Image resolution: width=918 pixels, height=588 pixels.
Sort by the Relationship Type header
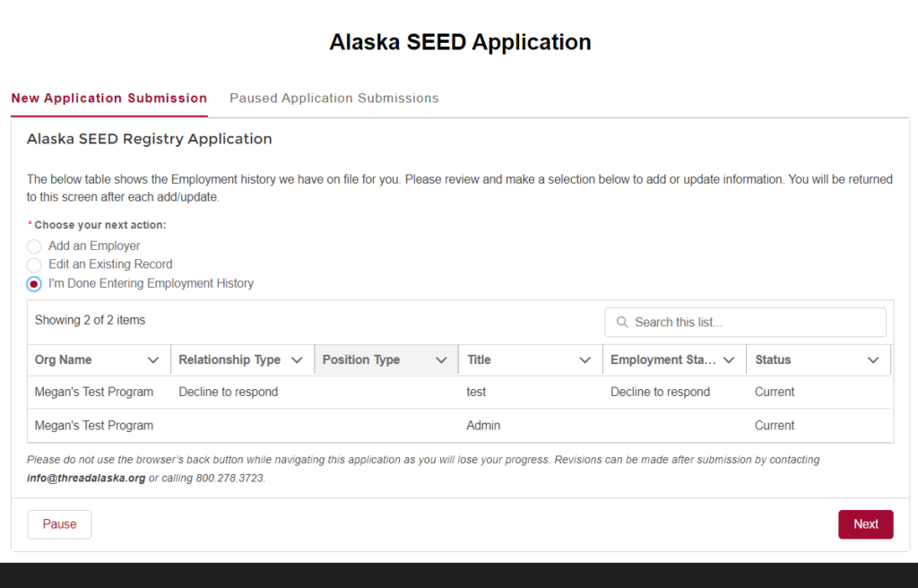click(x=229, y=359)
